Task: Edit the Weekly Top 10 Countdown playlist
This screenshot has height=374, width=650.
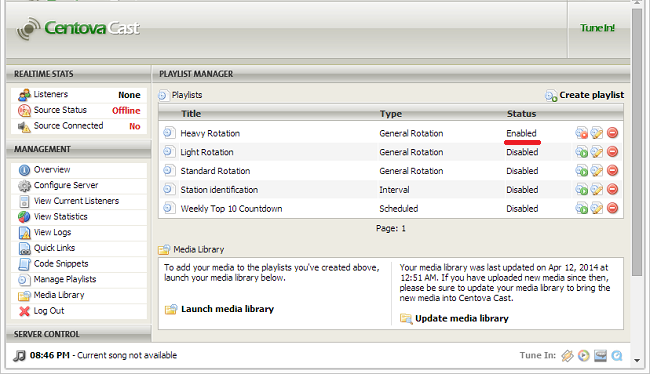Action: [x=597, y=208]
